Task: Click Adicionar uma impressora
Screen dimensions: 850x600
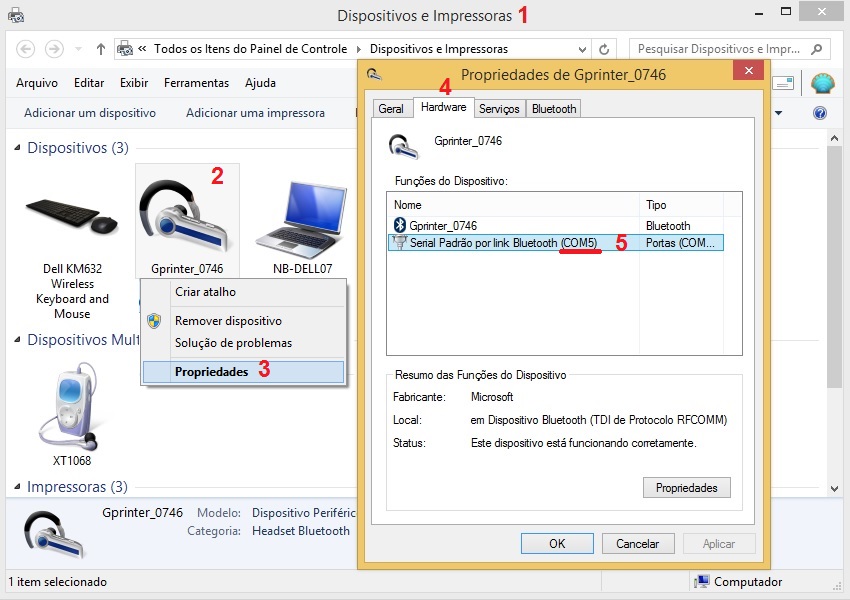Action: coord(255,113)
